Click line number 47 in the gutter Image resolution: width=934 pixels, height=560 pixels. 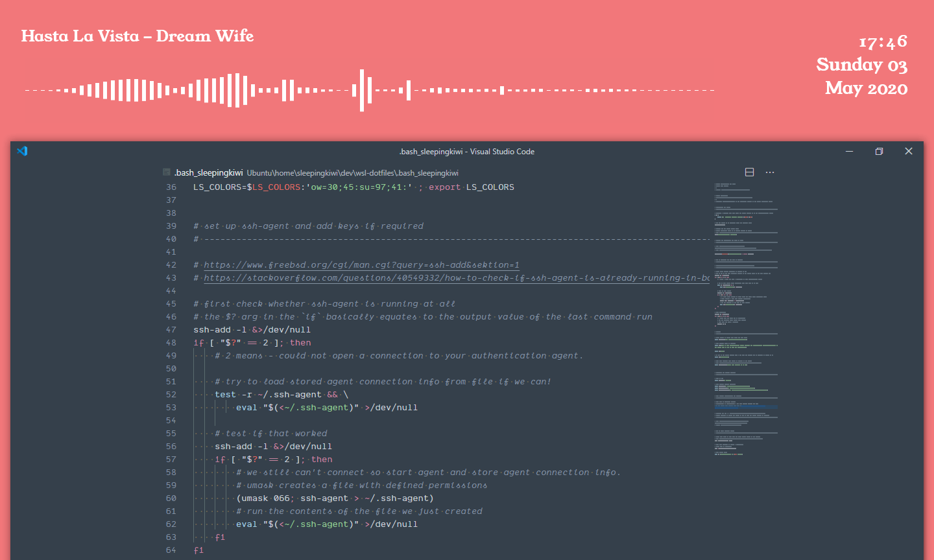click(171, 330)
